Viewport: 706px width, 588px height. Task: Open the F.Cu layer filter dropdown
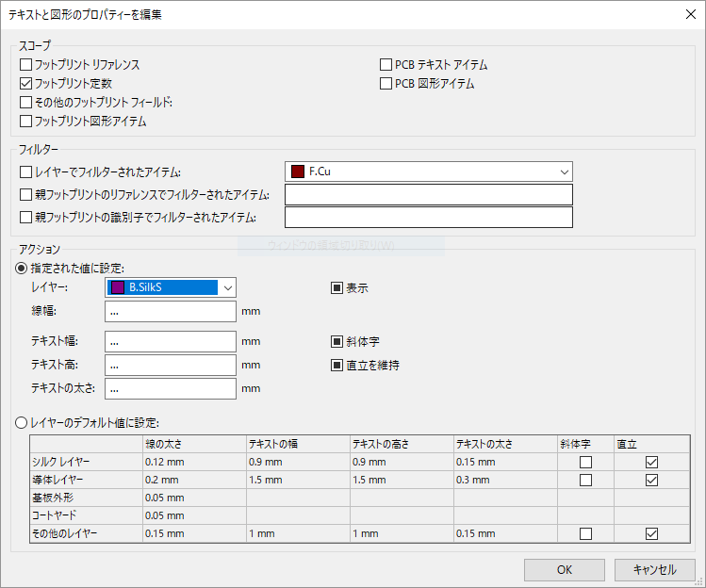point(429,171)
